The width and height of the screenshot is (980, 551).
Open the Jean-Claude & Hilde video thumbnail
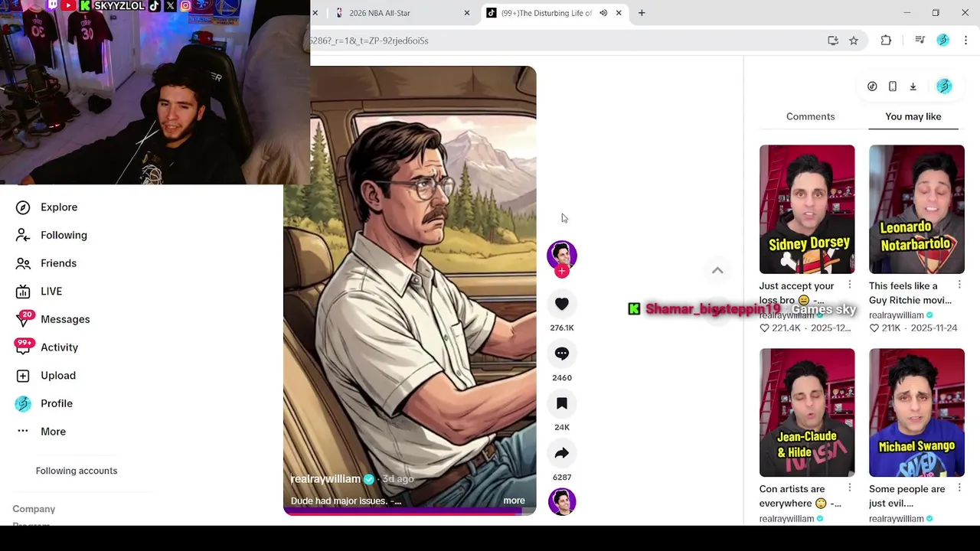click(x=807, y=412)
